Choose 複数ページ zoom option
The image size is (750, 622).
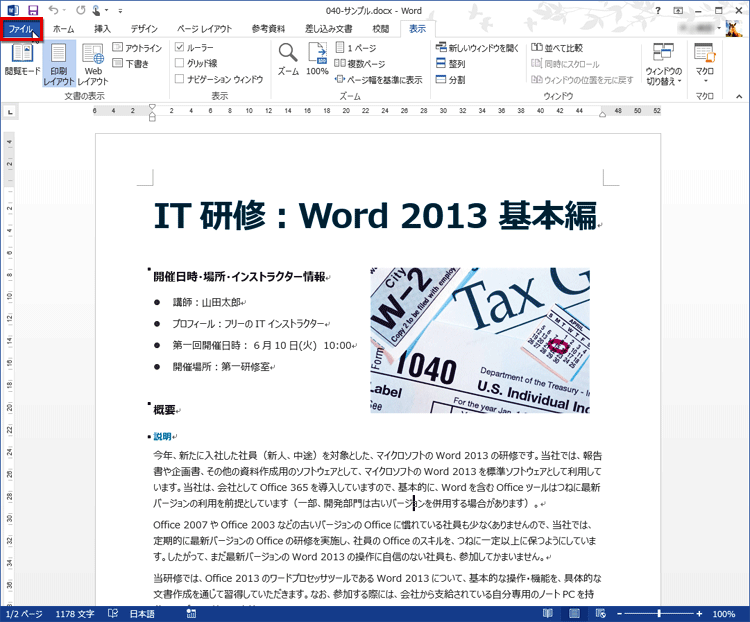[360, 63]
